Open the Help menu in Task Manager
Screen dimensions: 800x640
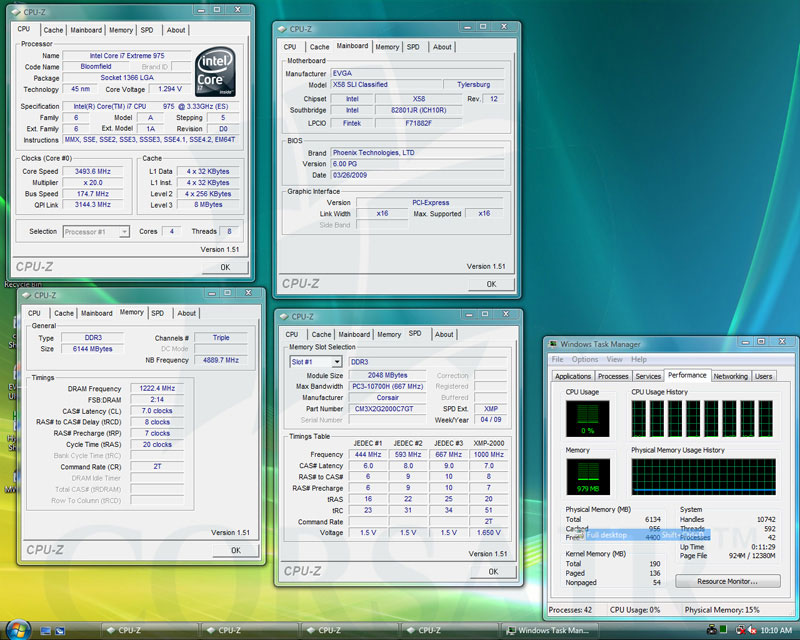click(x=639, y=359)
